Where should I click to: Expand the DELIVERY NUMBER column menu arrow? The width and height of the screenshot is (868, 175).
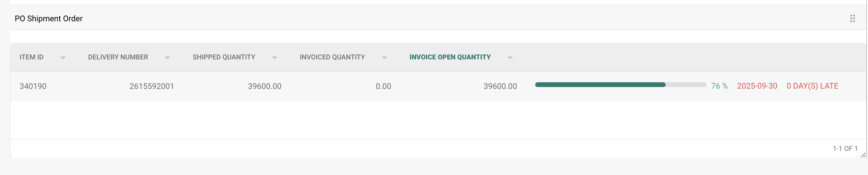[x=168, y=58]
